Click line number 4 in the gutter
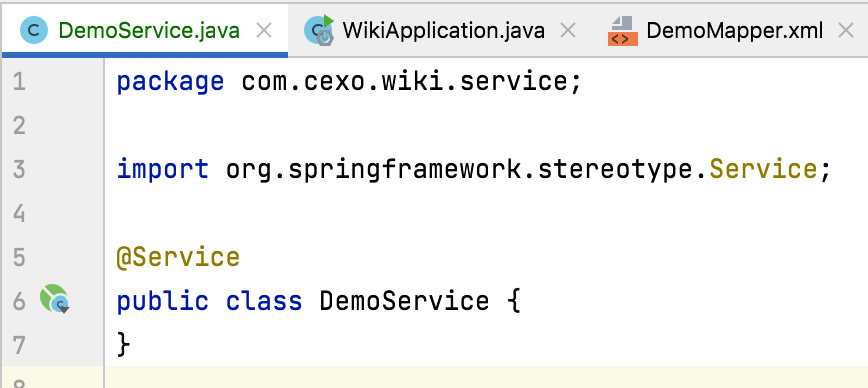The image size is (868, 388). click(19, 214)
